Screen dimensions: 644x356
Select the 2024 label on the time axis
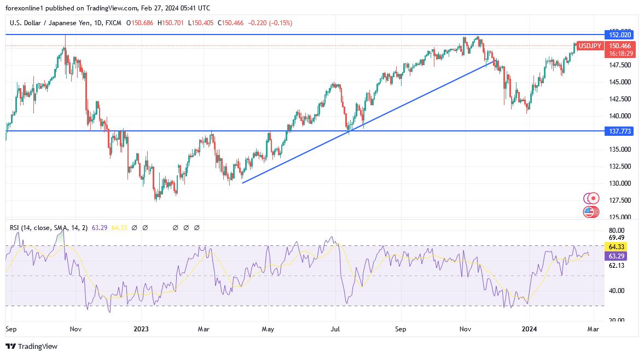tap(530, 329)
